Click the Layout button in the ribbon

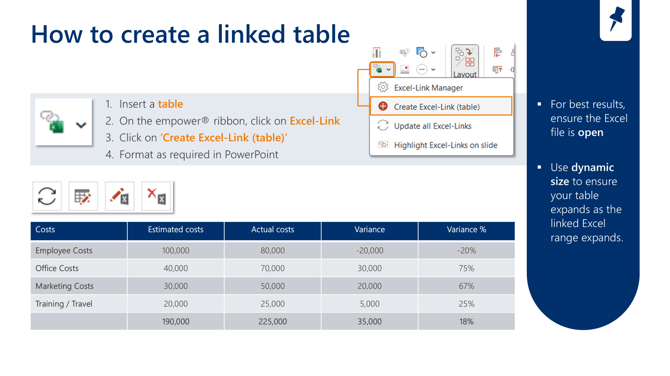click(x=465, y=62)
